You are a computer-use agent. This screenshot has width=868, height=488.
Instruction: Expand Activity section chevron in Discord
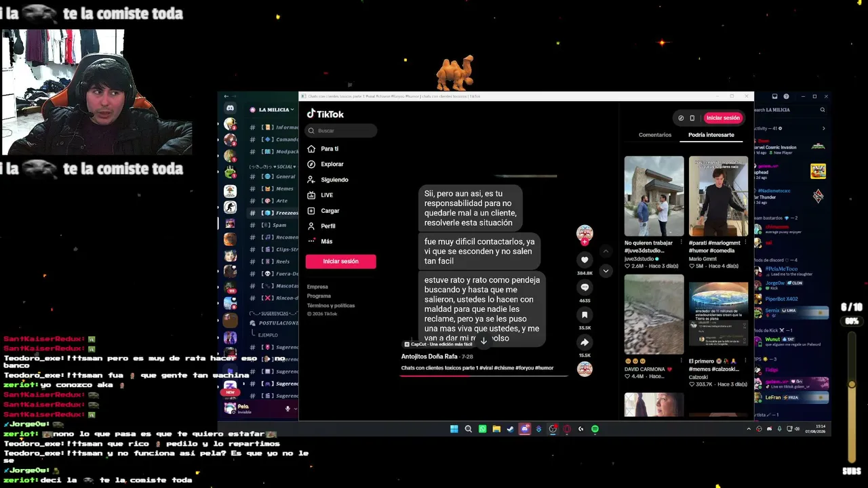pyautogui.click(x=824, y=128)
